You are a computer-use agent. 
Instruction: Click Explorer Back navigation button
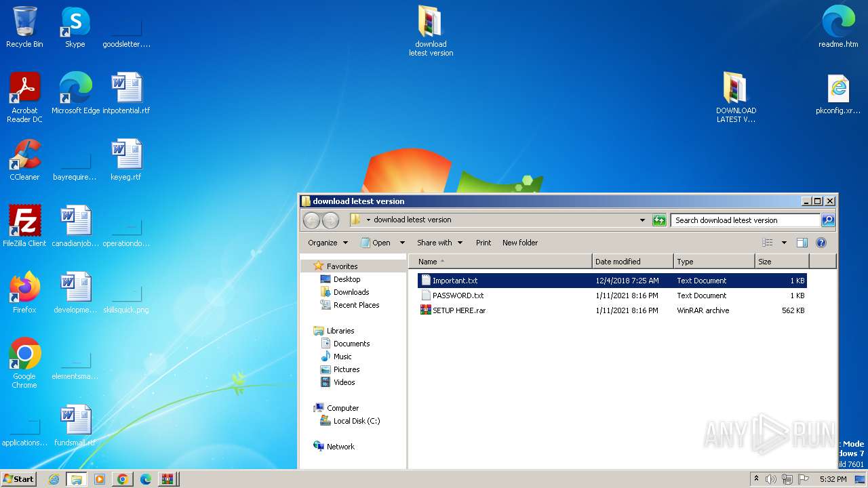point(311,220)
